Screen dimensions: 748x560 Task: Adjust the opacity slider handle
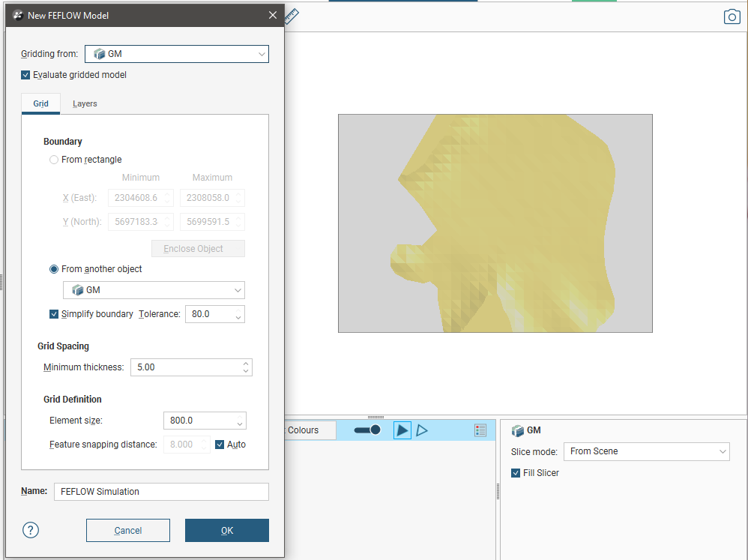[375, 430]
